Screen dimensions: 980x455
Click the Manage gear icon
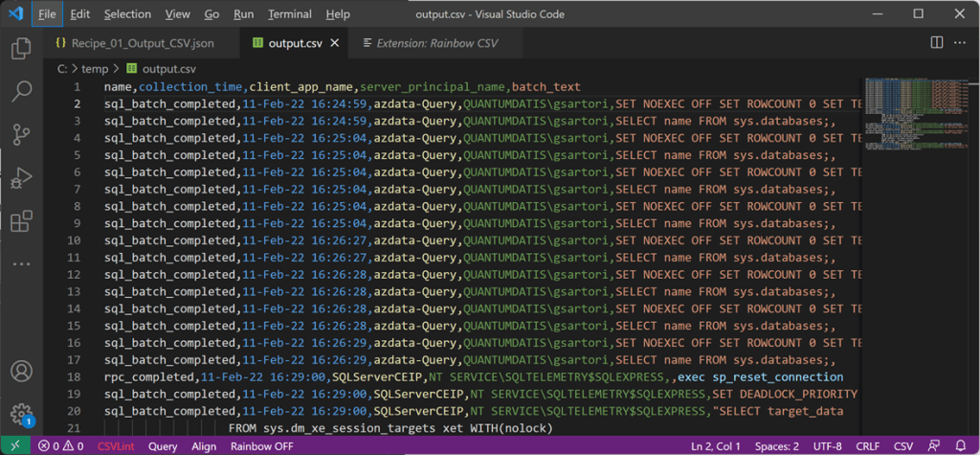[21, 413]
